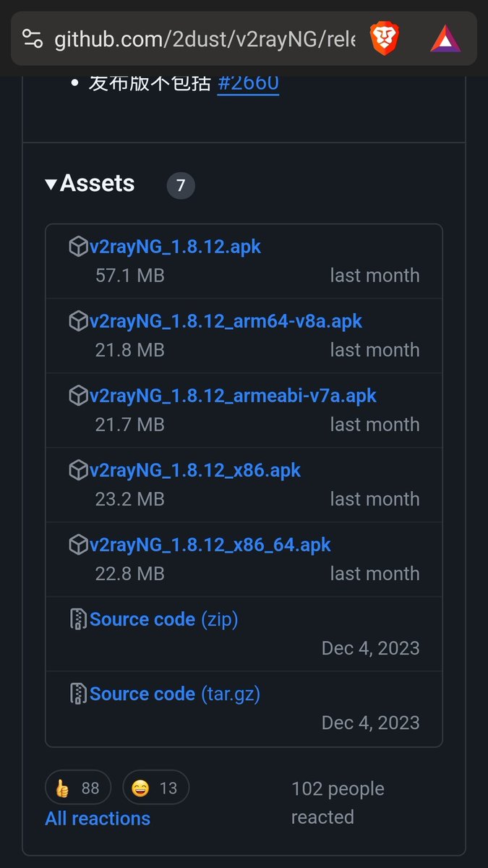
Task: Click zip file icon beside Source code (tar.gz)
Action: (78, 694)
